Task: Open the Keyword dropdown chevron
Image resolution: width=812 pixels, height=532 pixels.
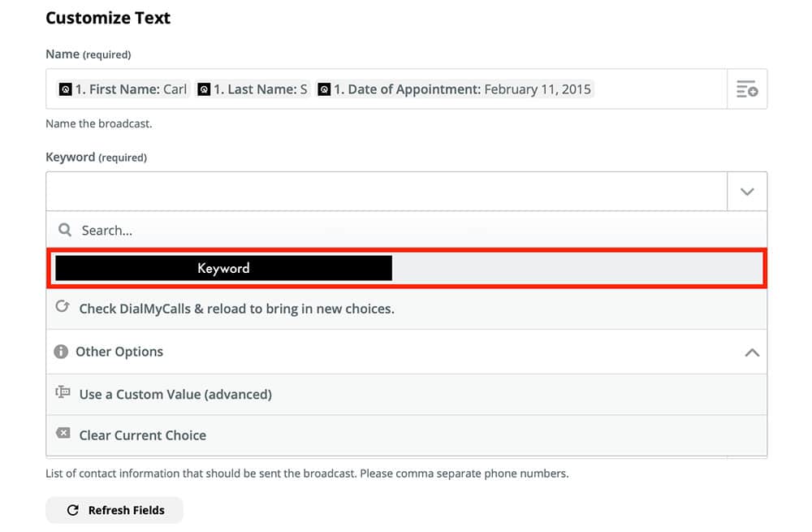Action: tap(747, 192)
